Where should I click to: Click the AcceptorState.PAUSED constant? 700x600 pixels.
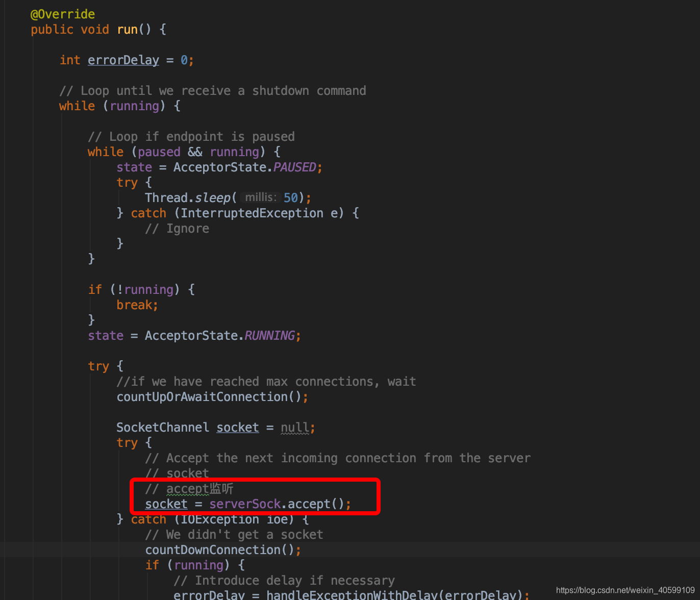[x=244, y=167]
